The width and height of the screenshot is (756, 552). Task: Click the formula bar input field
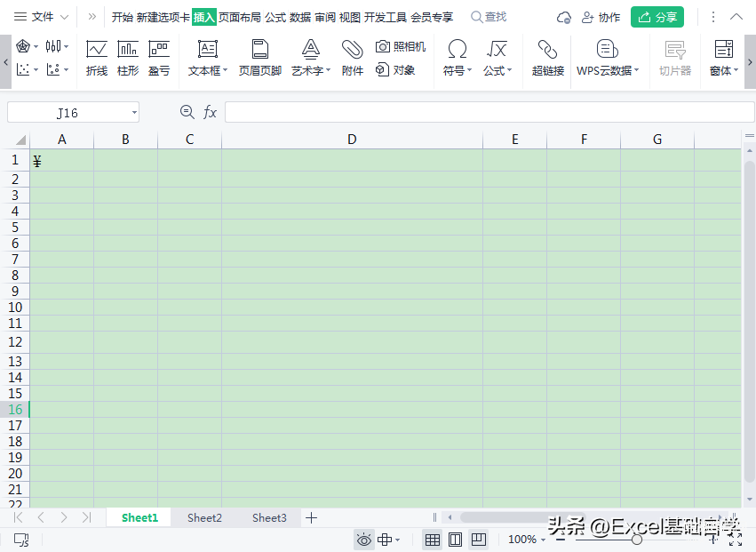489,112
